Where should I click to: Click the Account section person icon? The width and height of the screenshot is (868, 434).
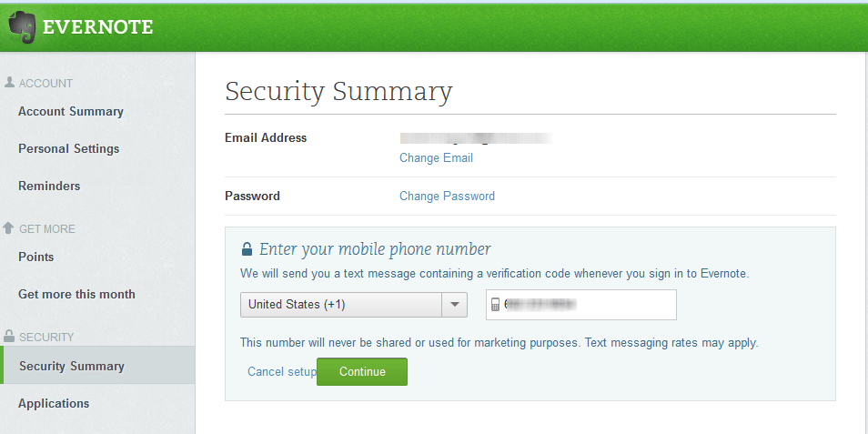tap(9, 83)
